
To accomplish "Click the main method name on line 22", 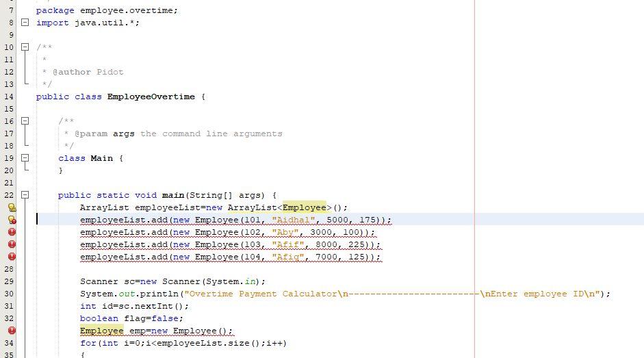I will 173,195.
